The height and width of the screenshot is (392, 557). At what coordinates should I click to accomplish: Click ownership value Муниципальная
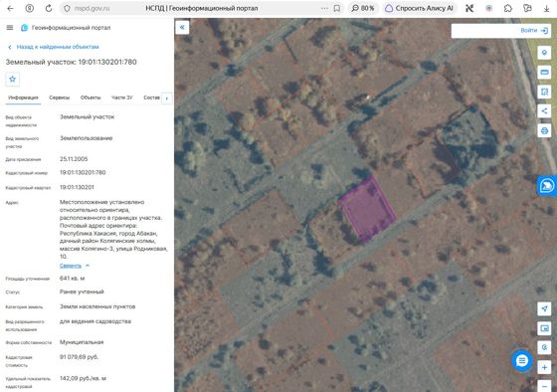point(82,342)
